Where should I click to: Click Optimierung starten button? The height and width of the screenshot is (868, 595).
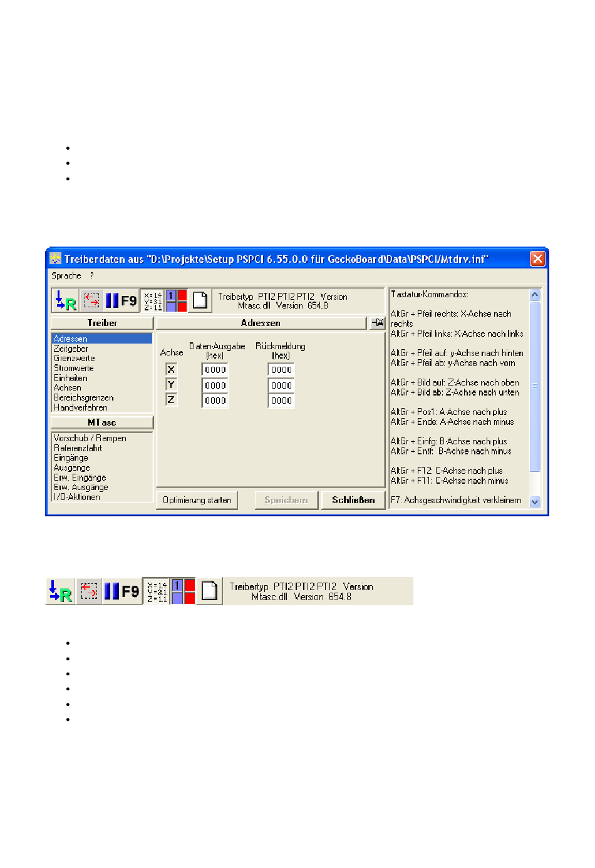[197, 500]
